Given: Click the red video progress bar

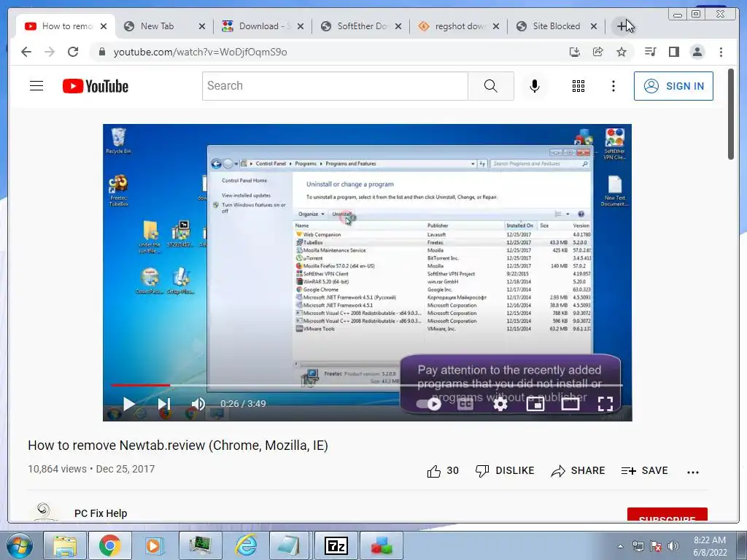Looking at the screenshot, I should coord(140,385).
